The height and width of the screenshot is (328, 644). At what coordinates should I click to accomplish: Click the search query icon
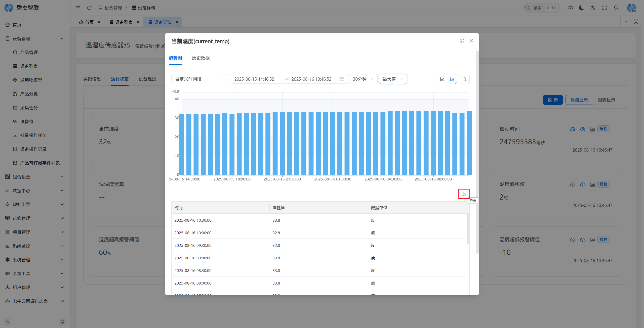(464, 79)
